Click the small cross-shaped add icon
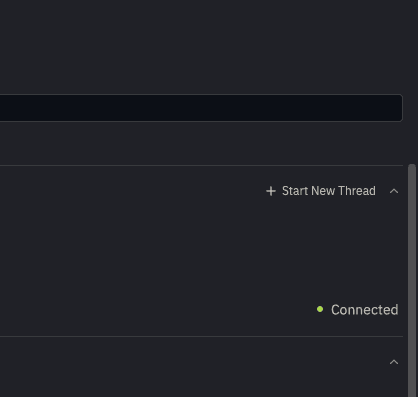 coord(271,191)
